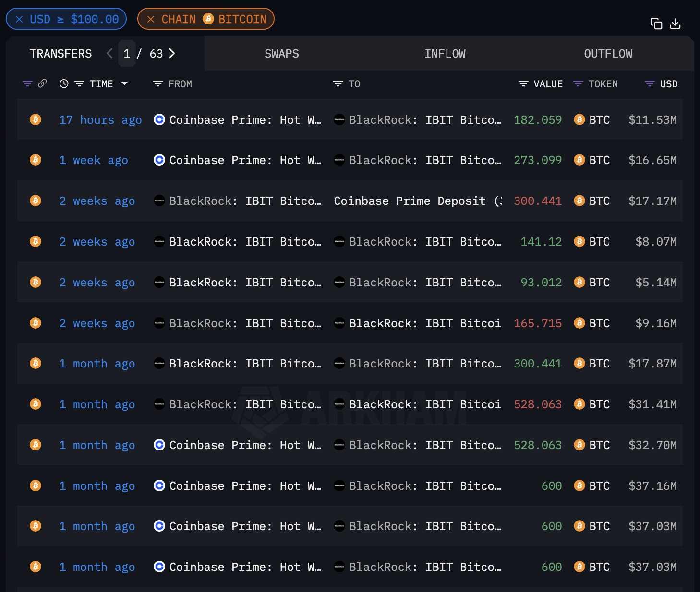The height and width of the screenshot is (592, 700).
Task: Open Coinbase Prime Deposit recipient
Action: click(x=418, y=201)
